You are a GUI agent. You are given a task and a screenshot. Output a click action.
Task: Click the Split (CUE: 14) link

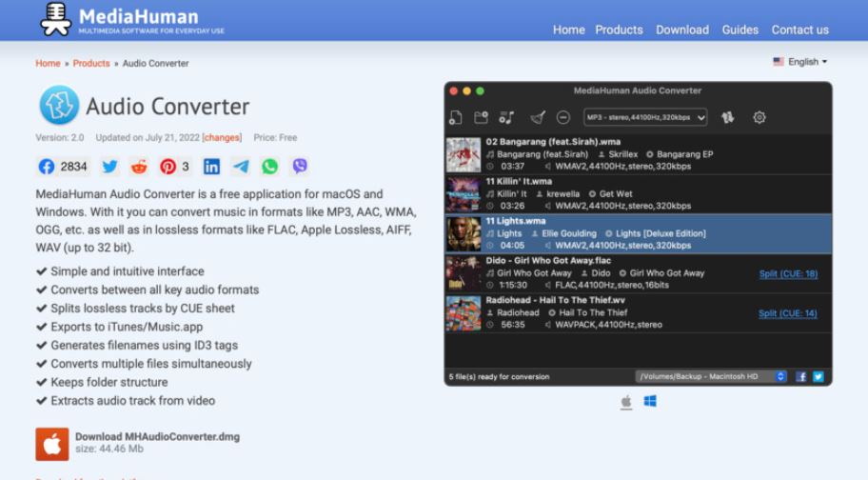(x=788, y=313)
